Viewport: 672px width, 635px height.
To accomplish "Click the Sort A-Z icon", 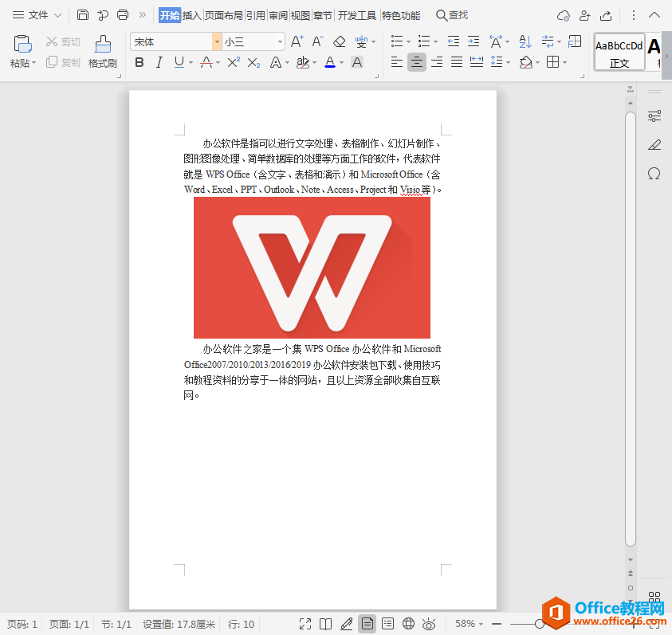I will click(x=525, y=41).
